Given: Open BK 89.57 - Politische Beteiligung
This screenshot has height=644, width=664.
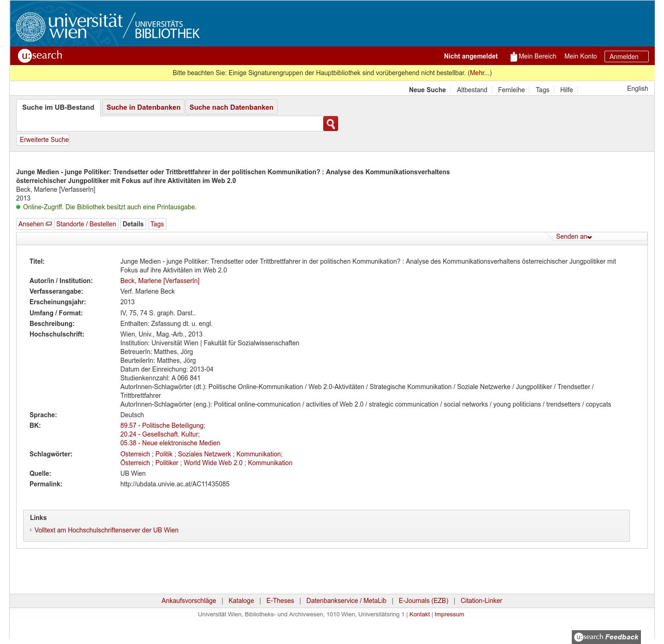Looking at the screenshot, I should [162, 425].
